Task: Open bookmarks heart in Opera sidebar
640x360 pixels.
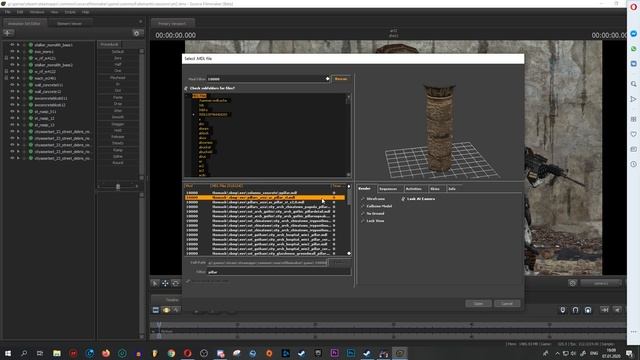Action: (x=633, y=134)
